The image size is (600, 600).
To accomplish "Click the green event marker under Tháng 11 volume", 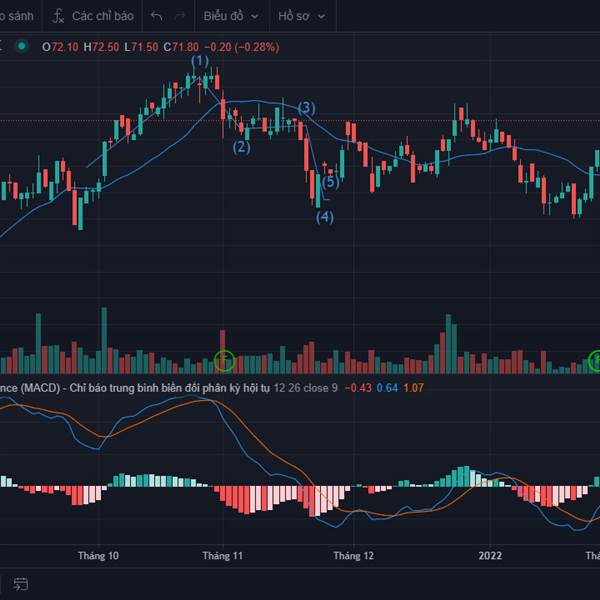I will (225, 360).
